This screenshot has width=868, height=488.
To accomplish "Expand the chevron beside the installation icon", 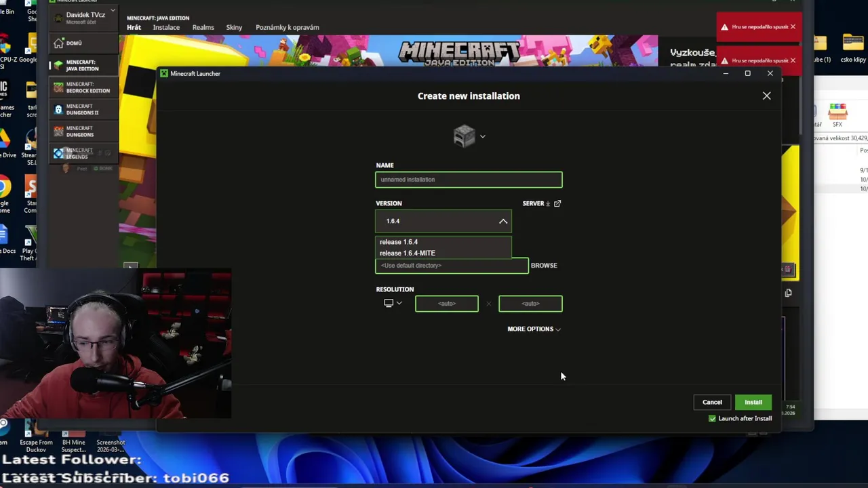I will [x=483, y=136].
